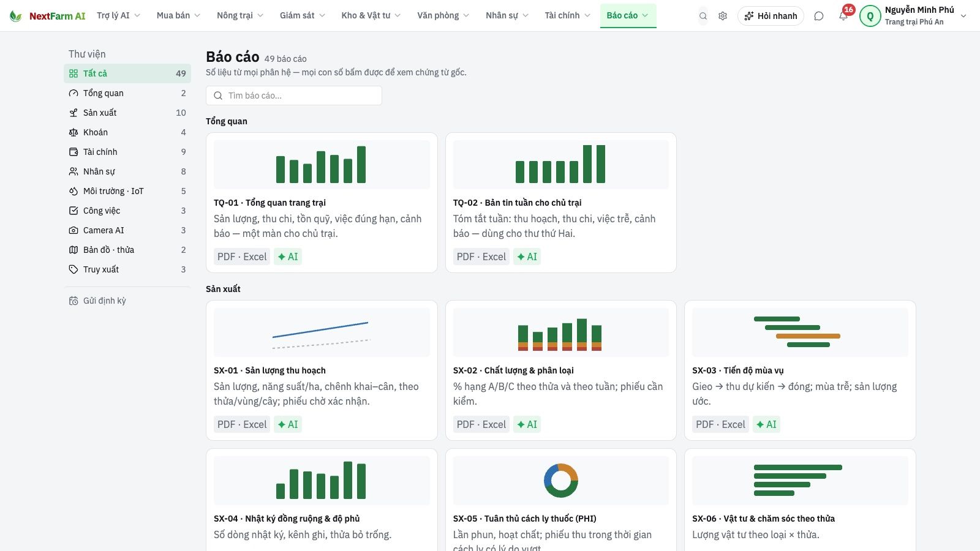Image resolution: width=980 pixels, height=551 pixels.
Task: Open SX-01 Sản lượng thu hoạch chart thumbnail
Action: [x=322, y=332]
